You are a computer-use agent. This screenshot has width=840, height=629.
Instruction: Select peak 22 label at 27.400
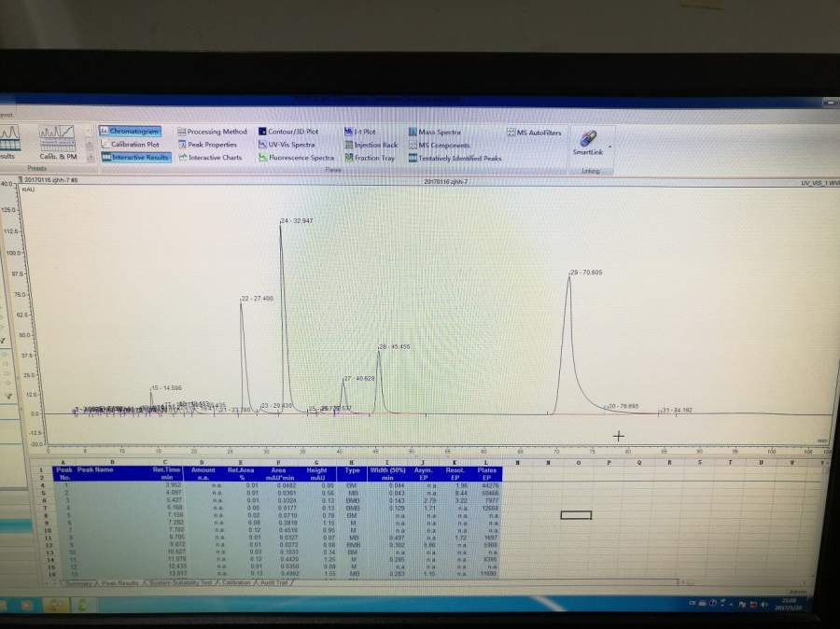tap(258, 299)
